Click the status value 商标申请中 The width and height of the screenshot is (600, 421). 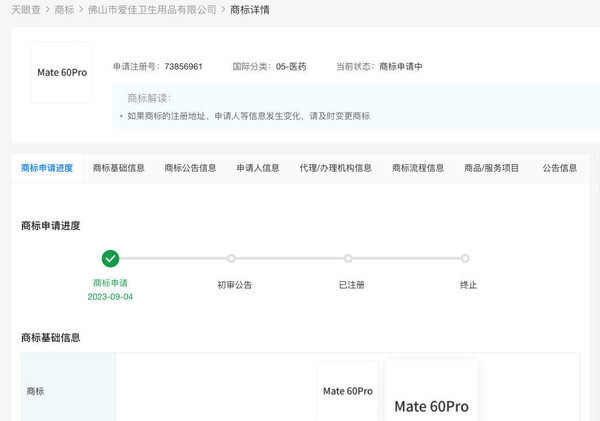tap(401, 67)
